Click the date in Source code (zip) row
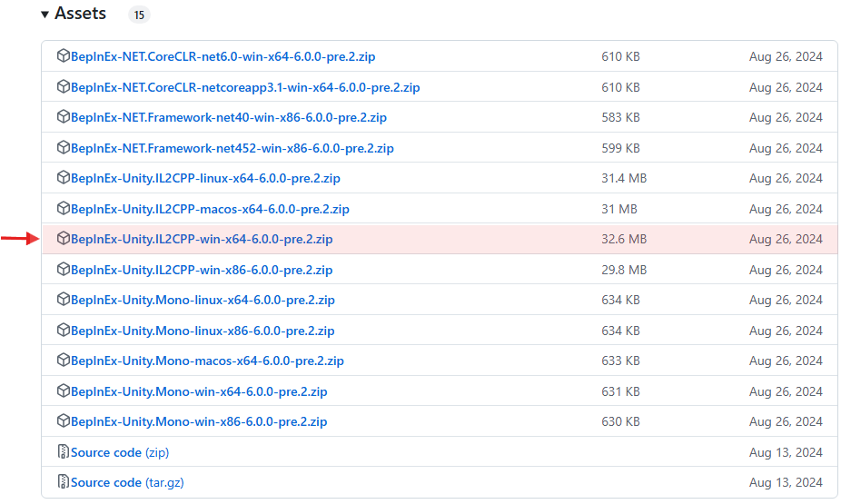The image size is (851, 504). (x=786, y=452)
